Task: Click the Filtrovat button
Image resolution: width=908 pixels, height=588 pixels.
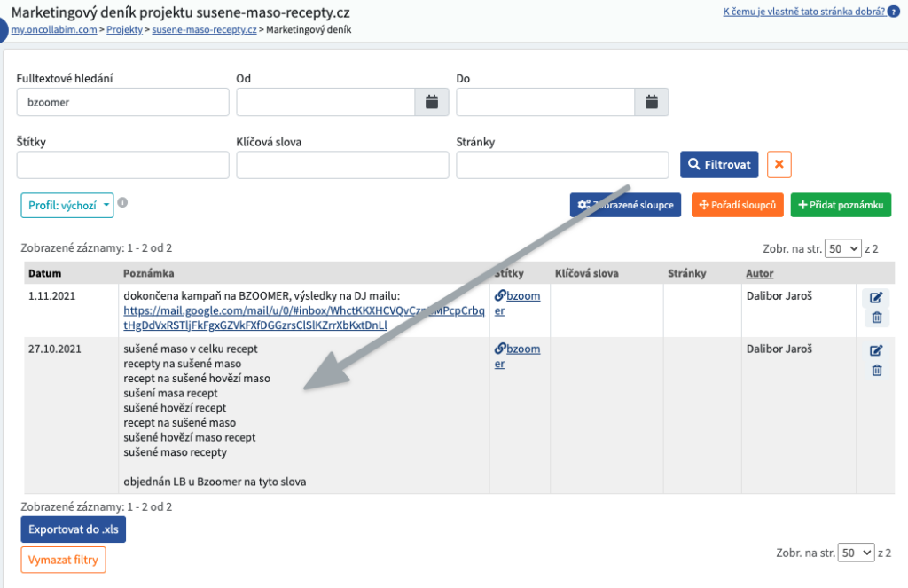Action: (x=719, y=165)
